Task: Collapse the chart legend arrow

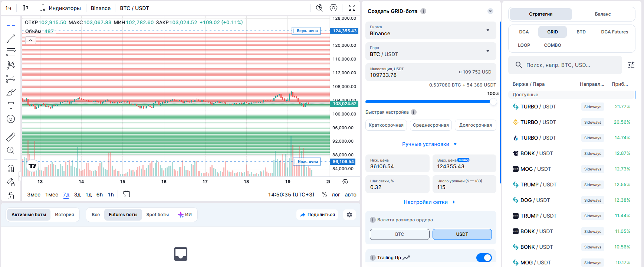Action: pos(30,40)
